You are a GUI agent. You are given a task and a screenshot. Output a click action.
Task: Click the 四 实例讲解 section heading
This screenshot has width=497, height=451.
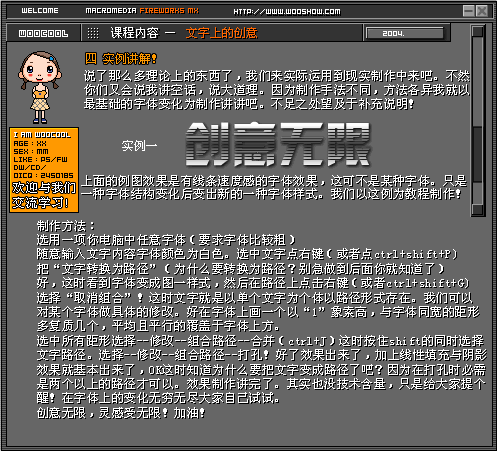tap(121, 59)
